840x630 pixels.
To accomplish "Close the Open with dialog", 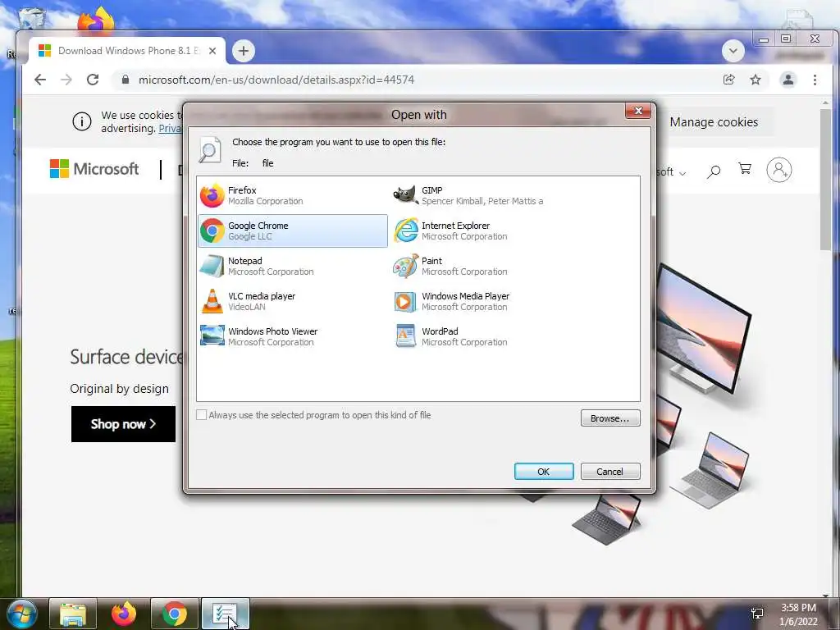I will [638, 111].
